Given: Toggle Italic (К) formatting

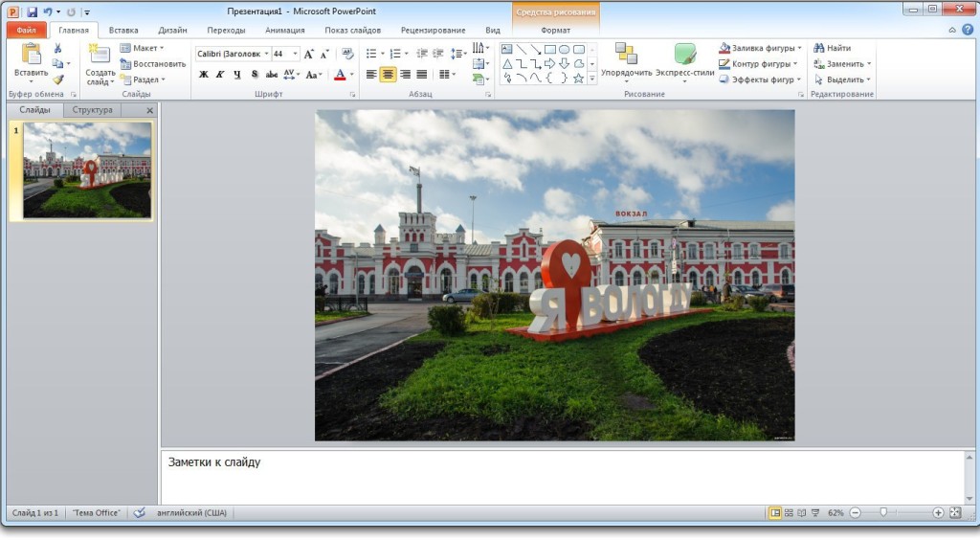Looking at the screenshot, I should click(x=220, y=75).
